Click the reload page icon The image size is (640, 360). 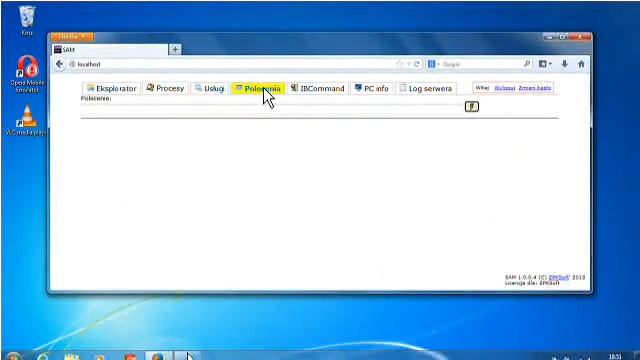[417, 64]
